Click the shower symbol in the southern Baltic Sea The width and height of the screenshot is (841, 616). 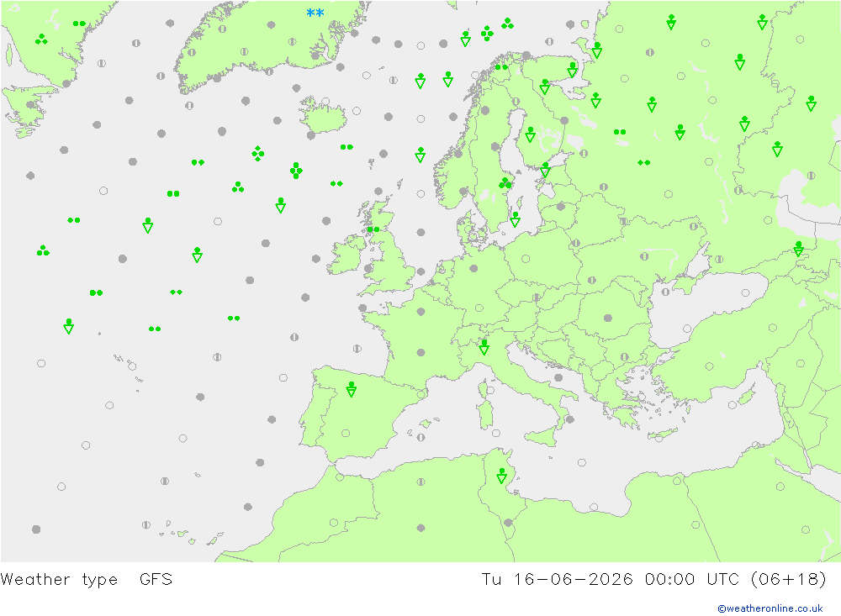point(515,219)
